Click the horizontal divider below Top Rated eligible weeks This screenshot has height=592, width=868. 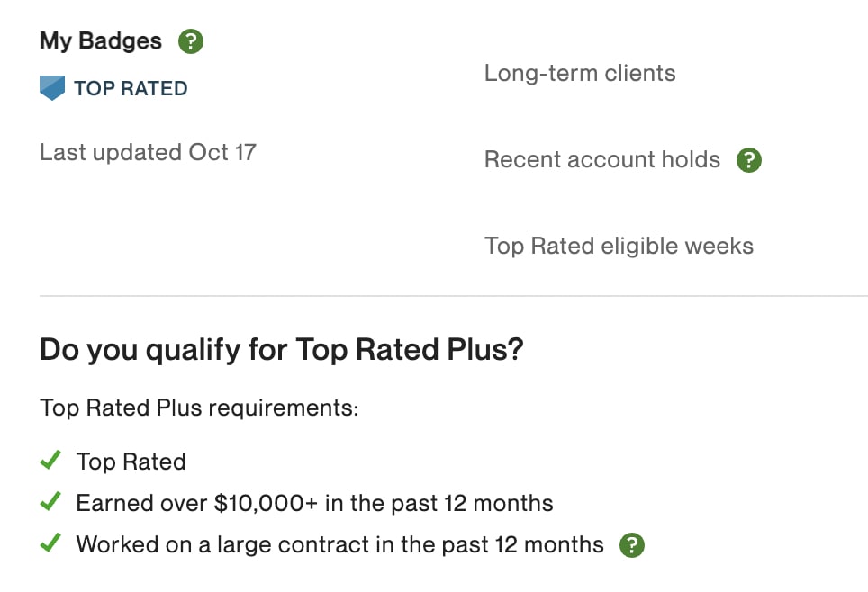tap(454, 296)
